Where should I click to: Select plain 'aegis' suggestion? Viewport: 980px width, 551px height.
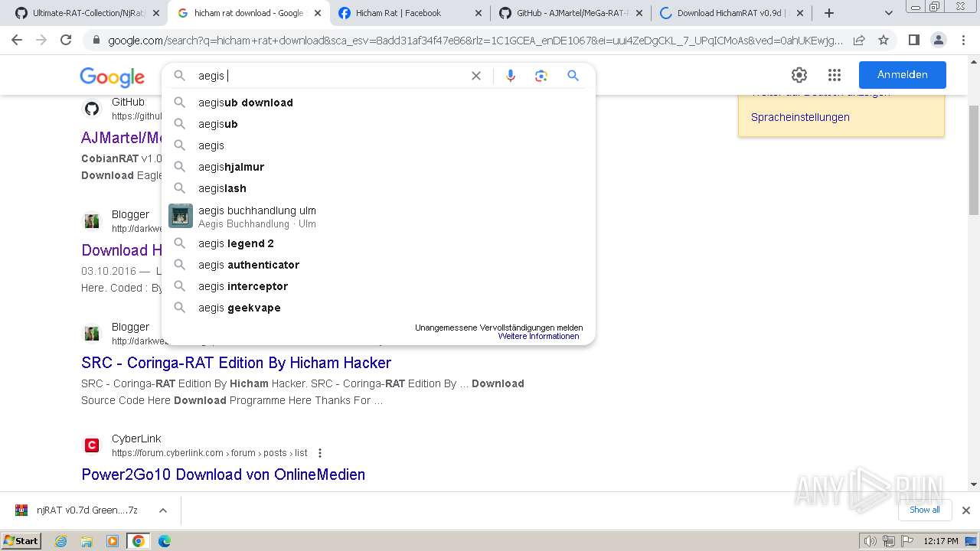(378, 145)
